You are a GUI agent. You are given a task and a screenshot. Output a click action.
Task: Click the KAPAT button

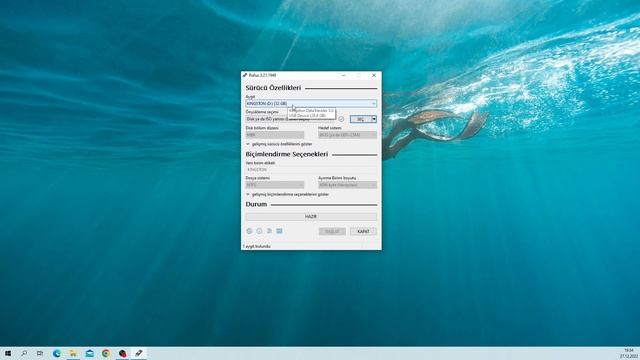point(363,231)
